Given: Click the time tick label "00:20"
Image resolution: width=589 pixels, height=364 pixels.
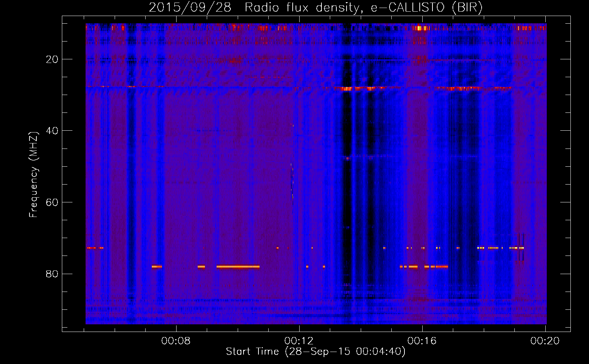Looking at the screenshot, I should (545, 341).
